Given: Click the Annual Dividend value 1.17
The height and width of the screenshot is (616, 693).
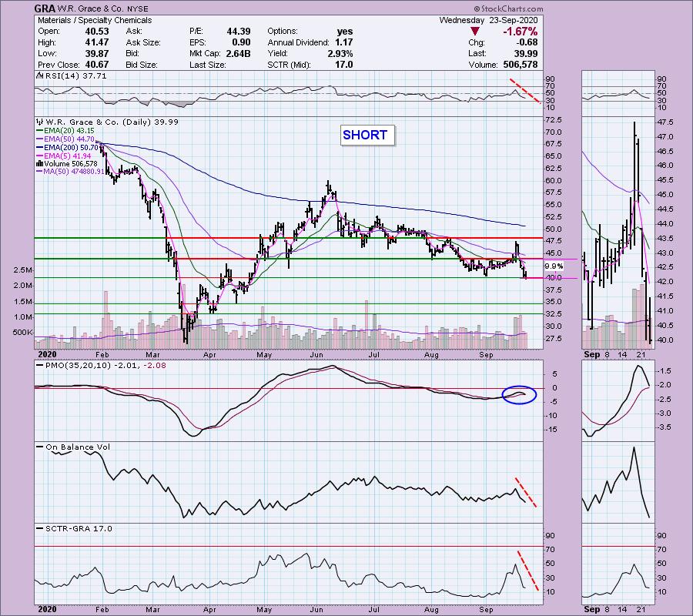Looking at the screenshot, I should point(344,42).
